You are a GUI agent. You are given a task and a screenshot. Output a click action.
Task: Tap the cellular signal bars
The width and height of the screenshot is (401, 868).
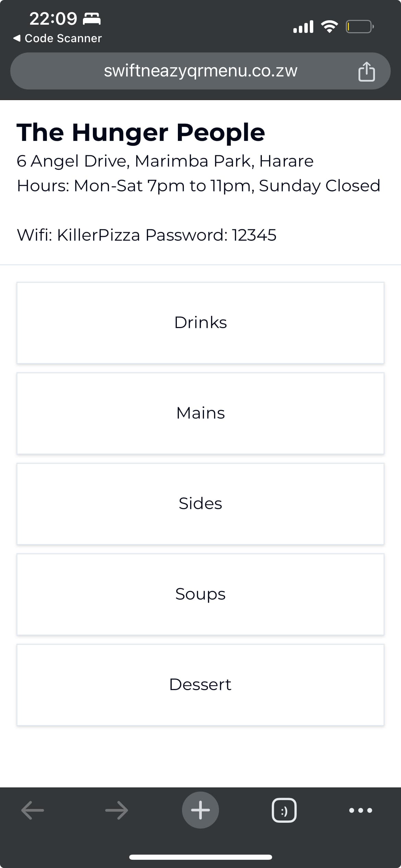[x=303, y=26]
